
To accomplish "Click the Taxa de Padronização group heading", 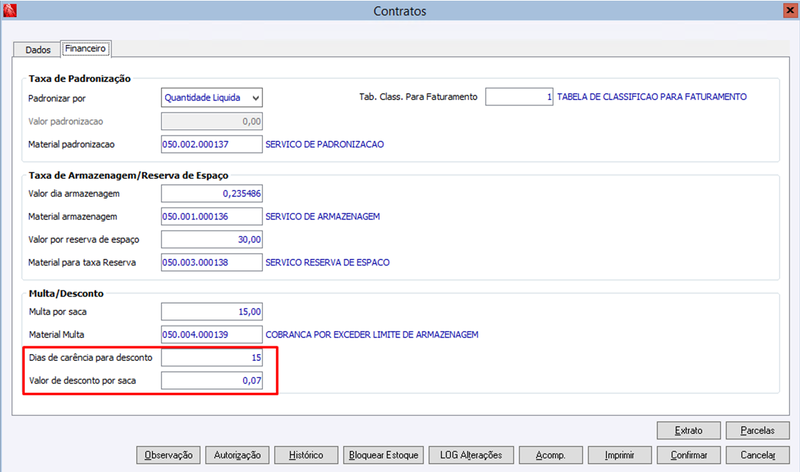I will [x=80, y=79].
